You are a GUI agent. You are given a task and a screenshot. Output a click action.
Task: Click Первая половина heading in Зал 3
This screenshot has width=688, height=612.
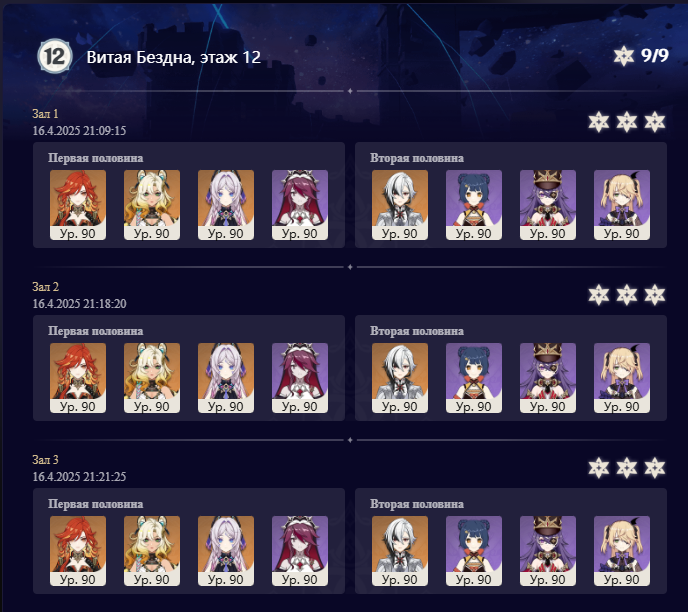coord(96,504)
